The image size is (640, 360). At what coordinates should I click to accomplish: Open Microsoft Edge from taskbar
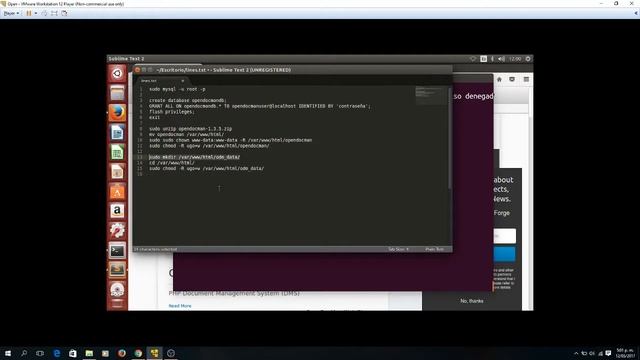click(57, 353)
